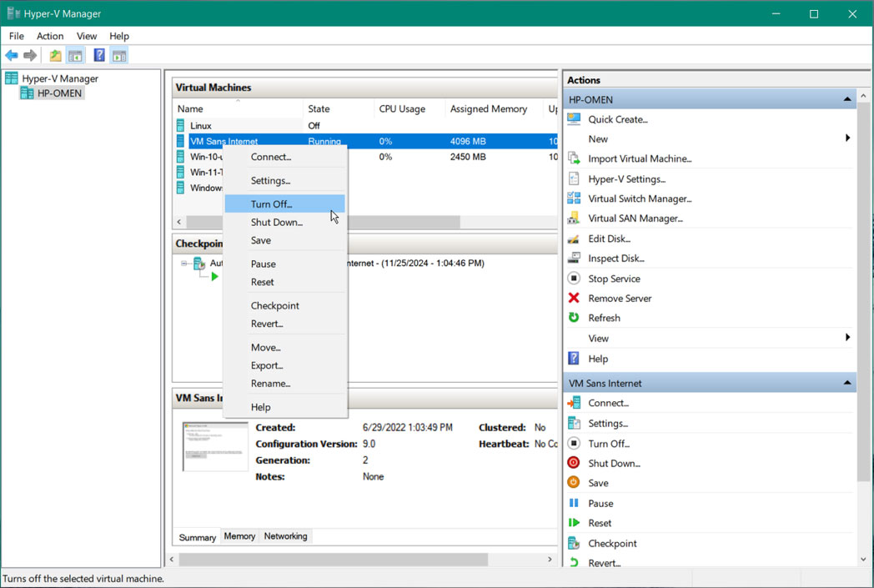Screen dimensions: 874x588
Task: Click the Edit Disk icon
Action: [x=574, y=239]
